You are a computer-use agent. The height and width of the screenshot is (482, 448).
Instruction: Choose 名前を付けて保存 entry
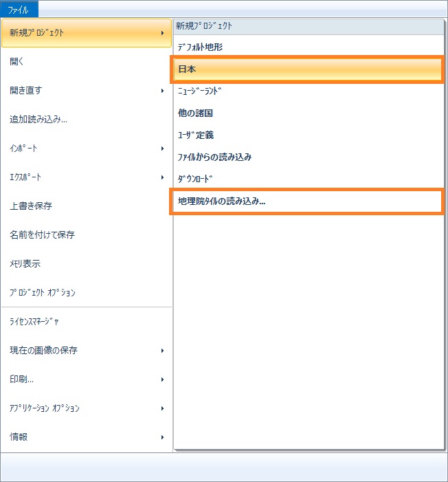pos(87,235)
